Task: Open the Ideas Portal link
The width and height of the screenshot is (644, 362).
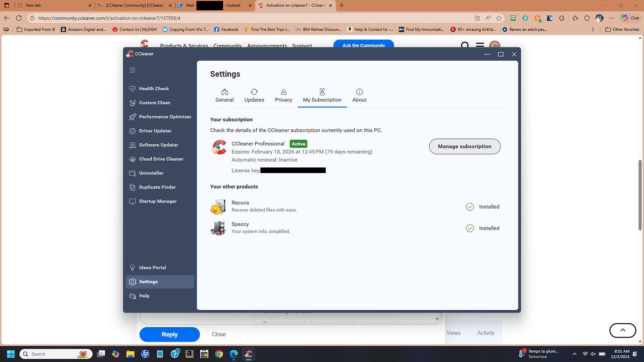Action: pyautogui.click(x=152, y=268)
